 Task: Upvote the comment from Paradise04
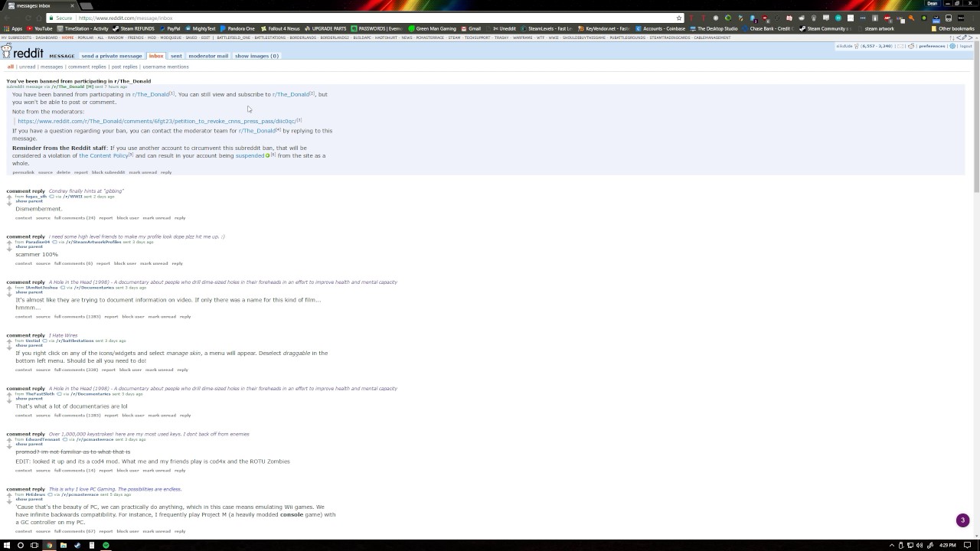[9, 243]
